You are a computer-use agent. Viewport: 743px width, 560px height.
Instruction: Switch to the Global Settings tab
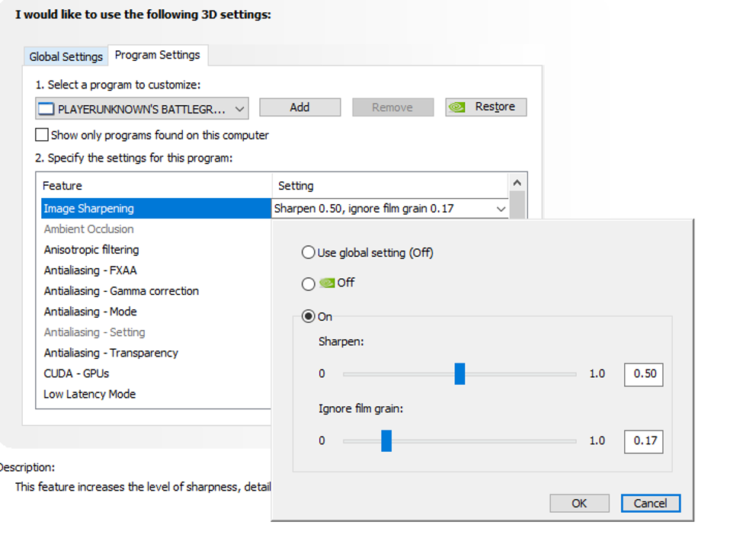(66, 57)
